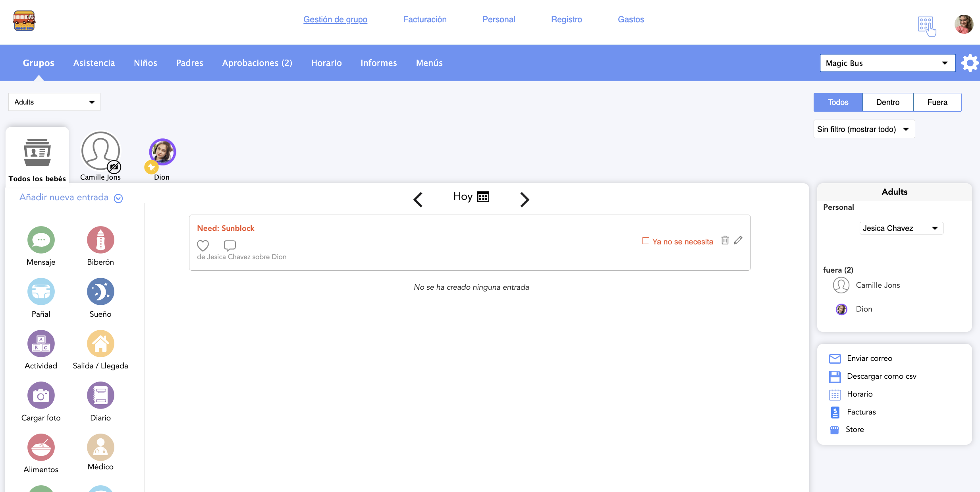
Task: Select Dion's profile photo thumbnail
Action: tap(162, 152)
